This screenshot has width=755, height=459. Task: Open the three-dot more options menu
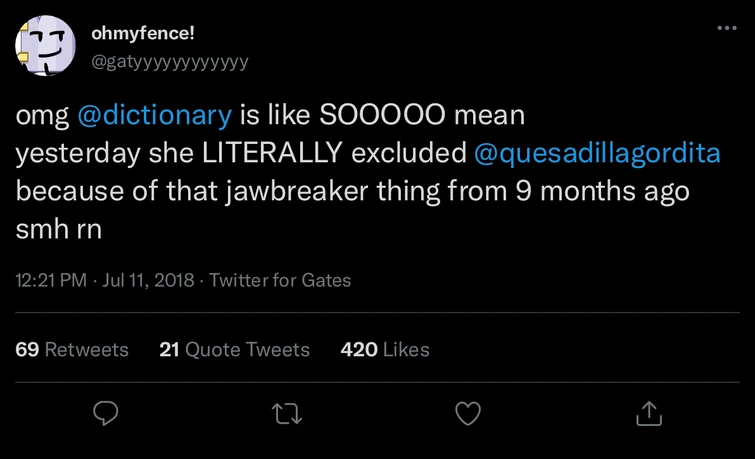click(x=727, y=28)
